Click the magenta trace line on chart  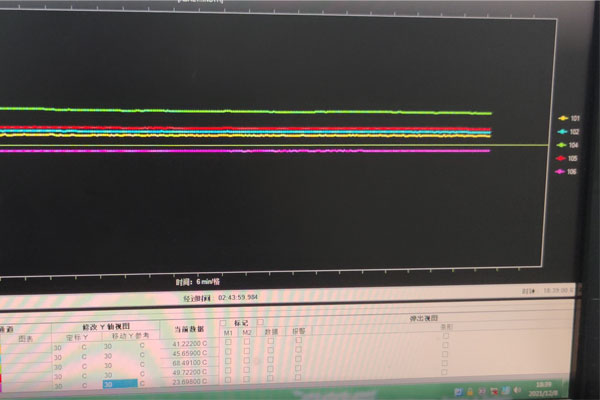(250, 151)
